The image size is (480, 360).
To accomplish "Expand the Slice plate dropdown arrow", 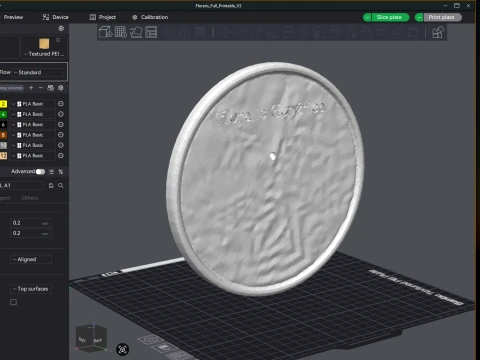I will pyautogui.click(x=367, y=17).
